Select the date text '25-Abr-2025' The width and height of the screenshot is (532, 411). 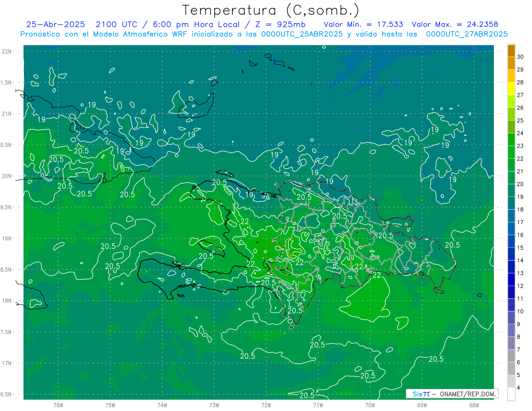(55, 25)
